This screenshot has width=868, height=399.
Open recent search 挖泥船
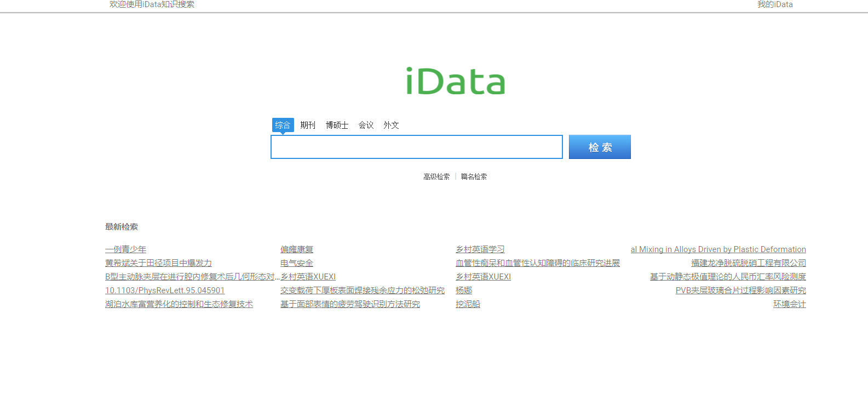(468, 304)
